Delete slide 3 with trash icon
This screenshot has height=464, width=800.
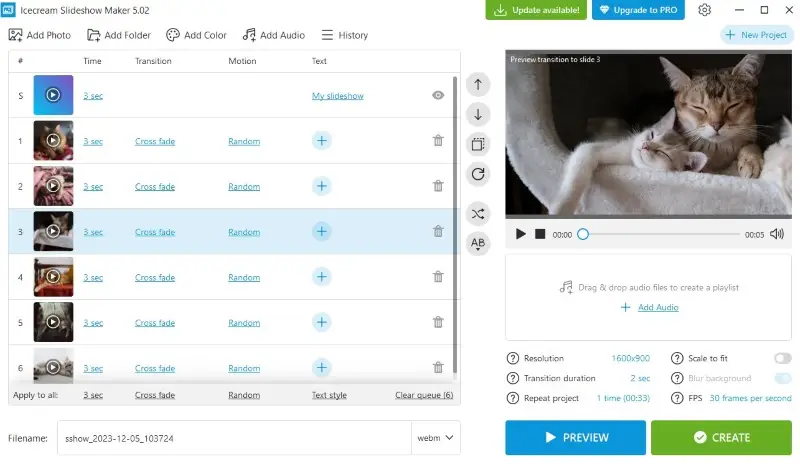[x=438, y=231]
